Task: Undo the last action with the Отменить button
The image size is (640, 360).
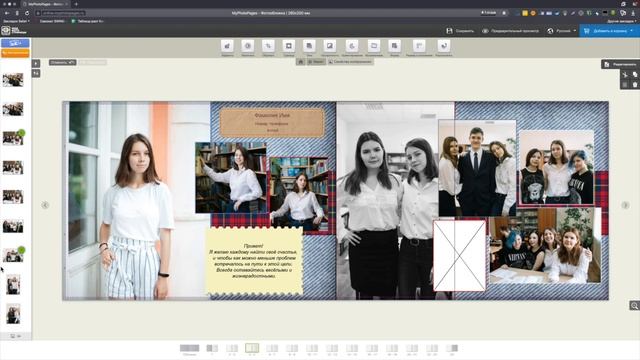Action: point(62,62)
